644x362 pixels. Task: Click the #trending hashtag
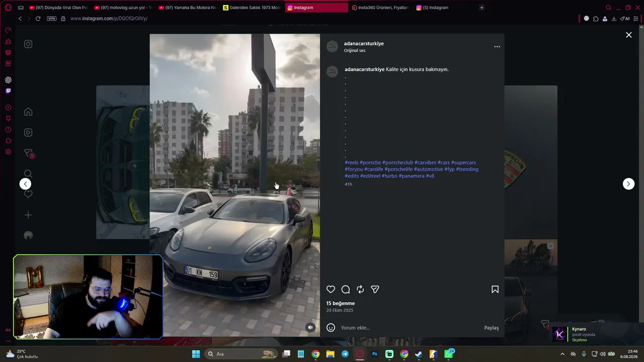467,169
